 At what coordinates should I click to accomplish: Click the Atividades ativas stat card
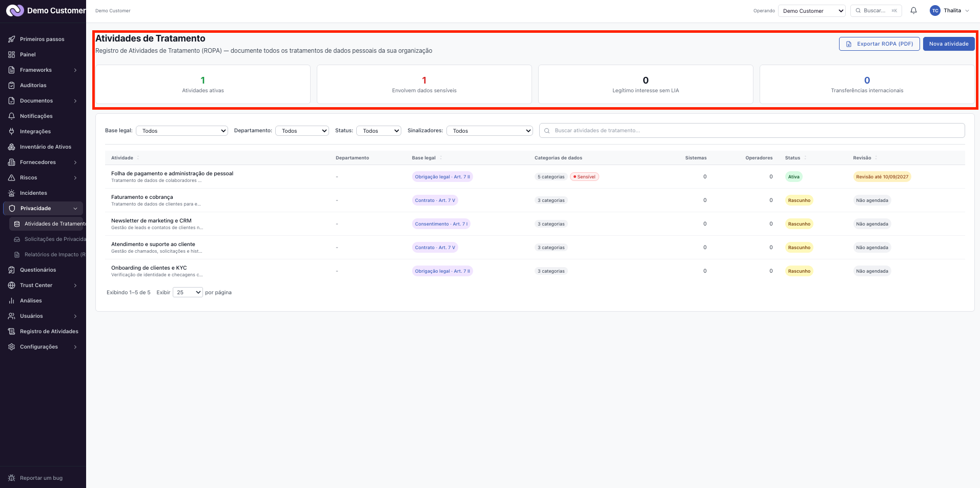tap(203, 85)
